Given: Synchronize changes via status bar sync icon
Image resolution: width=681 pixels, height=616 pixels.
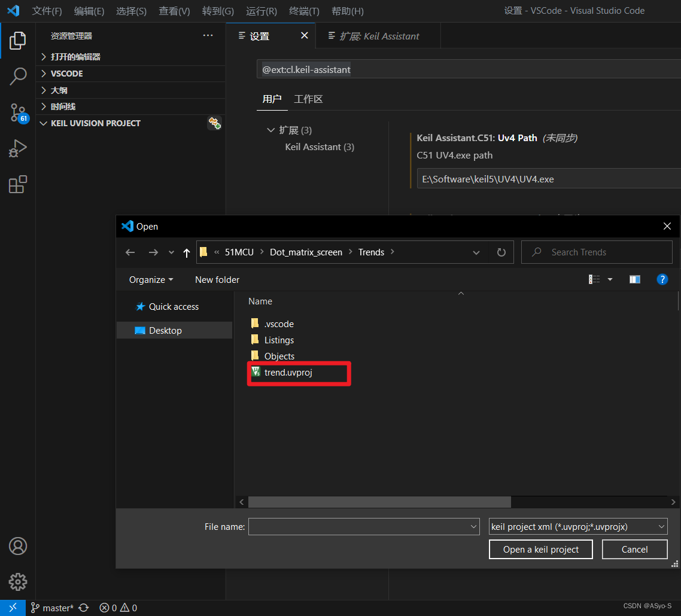Looking at the screenshot, I should point(84,608).
